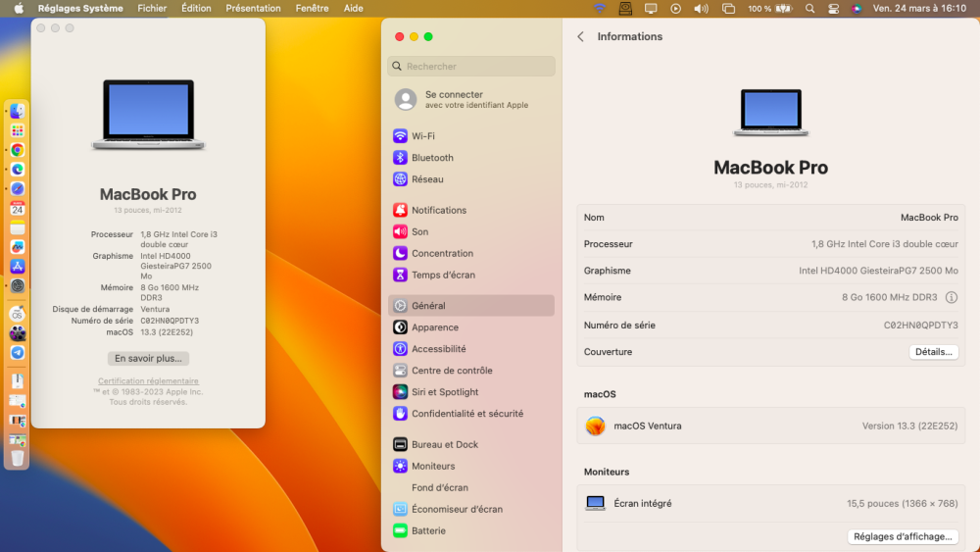Viewport: 980px width, 552px height.
Task: Click the Écran intégré monitor row
Action: pos(770,503)
